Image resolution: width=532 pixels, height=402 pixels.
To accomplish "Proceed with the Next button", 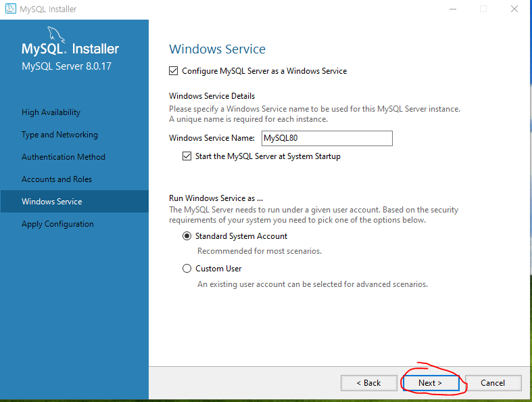I will [x=431, y=383].
